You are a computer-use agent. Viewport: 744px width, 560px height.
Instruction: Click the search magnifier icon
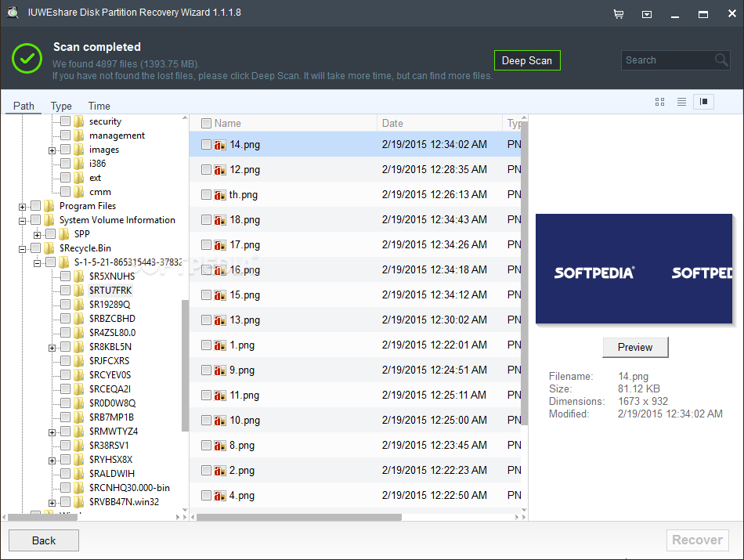click(x=721, y=60)
